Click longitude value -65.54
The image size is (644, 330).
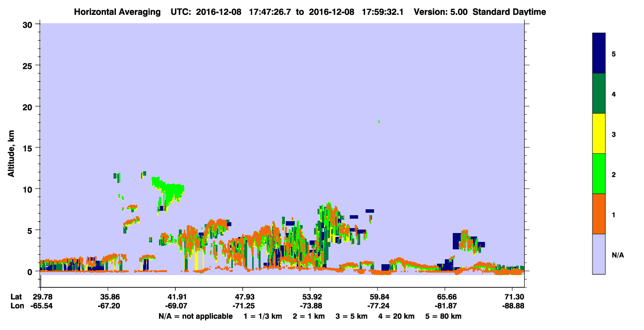point(41,306)
